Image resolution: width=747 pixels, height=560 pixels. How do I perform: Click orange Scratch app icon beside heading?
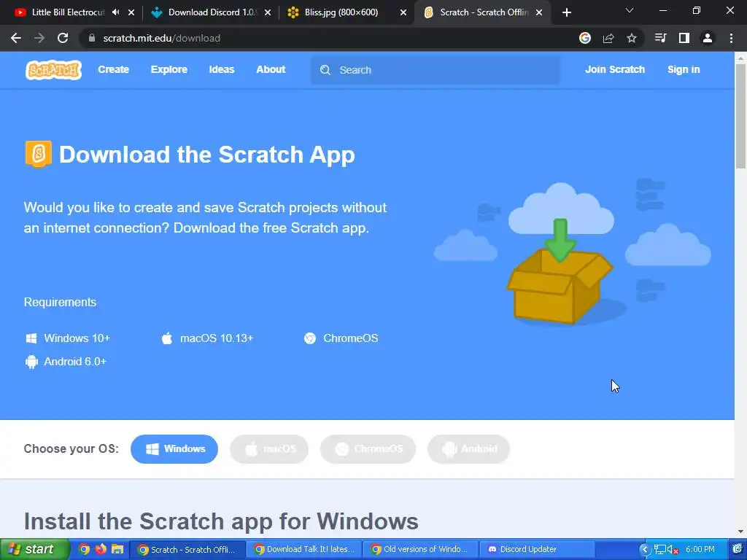click(39, 154)
